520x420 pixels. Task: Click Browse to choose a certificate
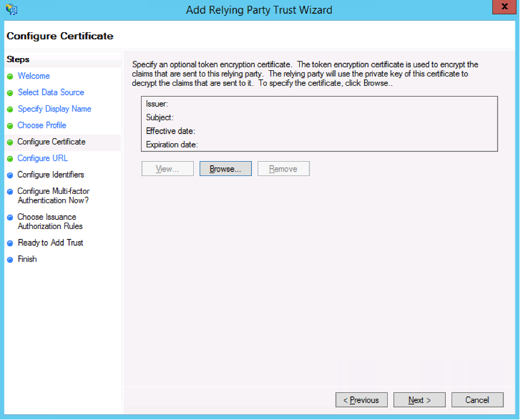point(225,169)
